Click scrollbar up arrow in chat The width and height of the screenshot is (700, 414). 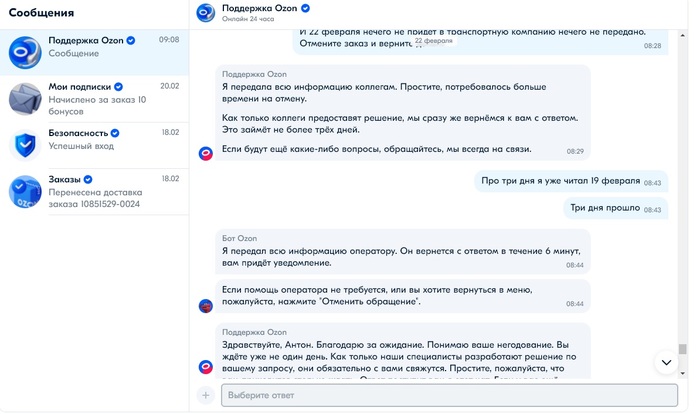[x=683, y=35]
